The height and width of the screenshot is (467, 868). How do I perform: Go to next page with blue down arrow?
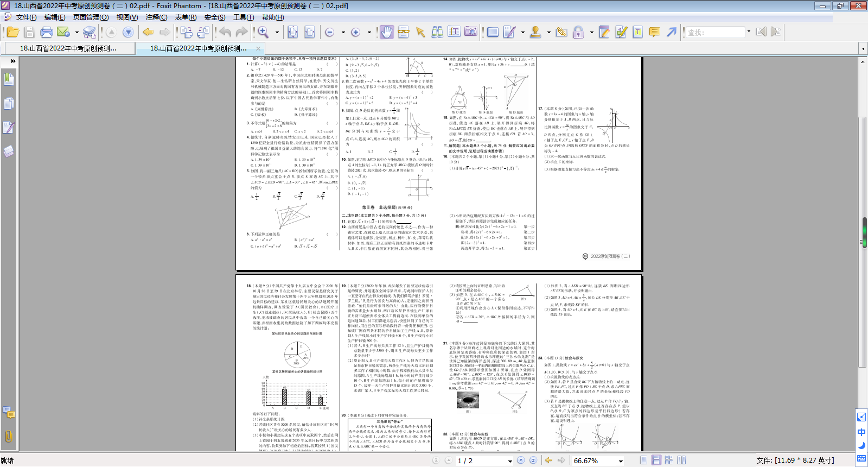point(128,32)
